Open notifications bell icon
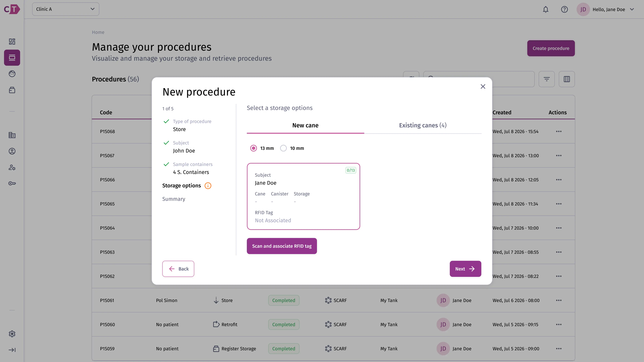644x362 pixels. pyautogui.click(x=546, y=10)
